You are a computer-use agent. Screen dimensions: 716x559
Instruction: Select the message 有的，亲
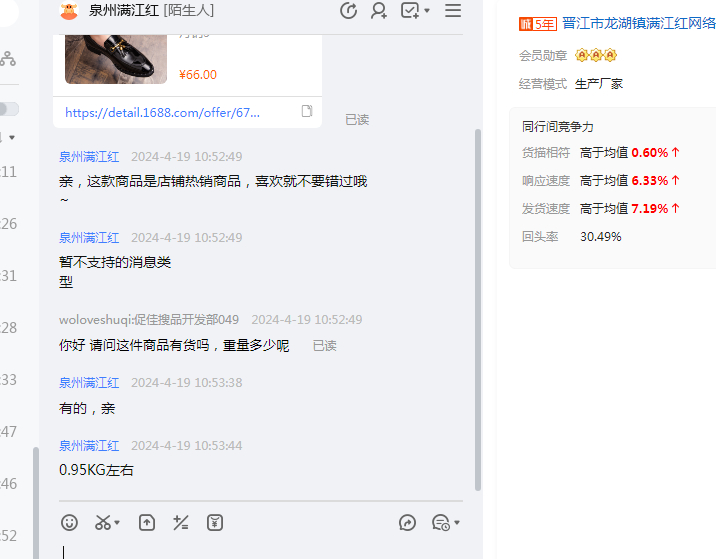click(x=87, y=408)
